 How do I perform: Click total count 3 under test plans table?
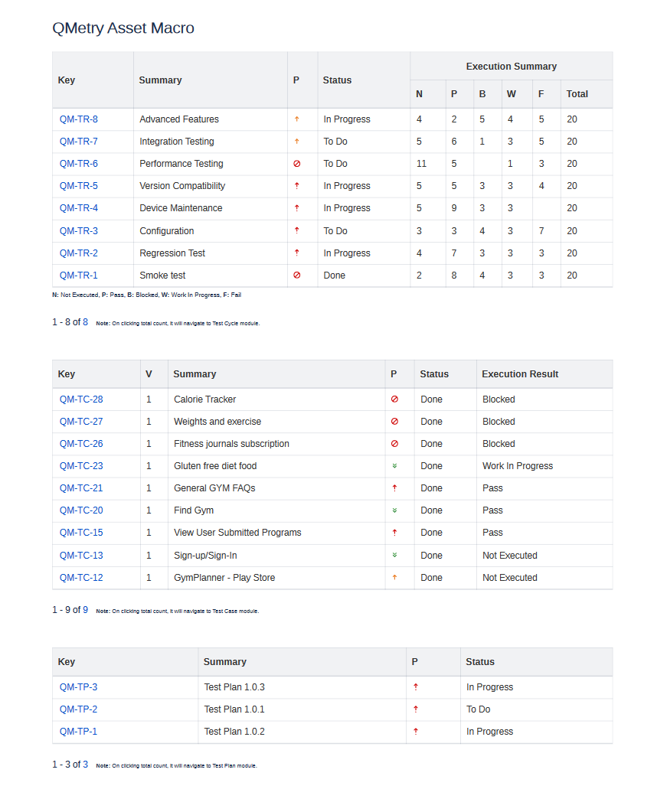click(85, 765)
